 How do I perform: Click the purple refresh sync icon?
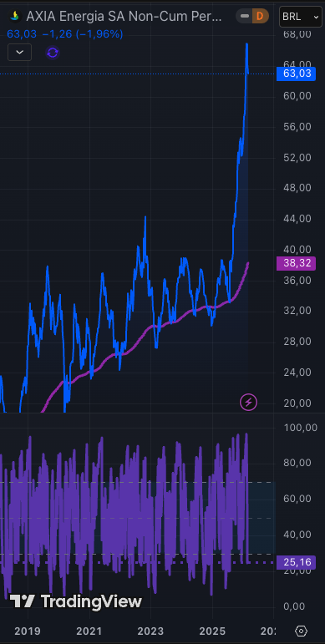(x=53, y=53)
